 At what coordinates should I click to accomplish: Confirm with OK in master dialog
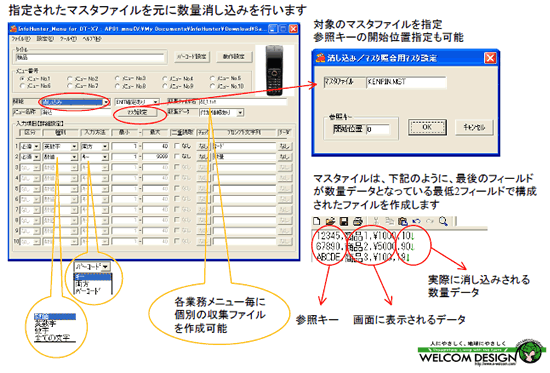[x=427, y=127]
